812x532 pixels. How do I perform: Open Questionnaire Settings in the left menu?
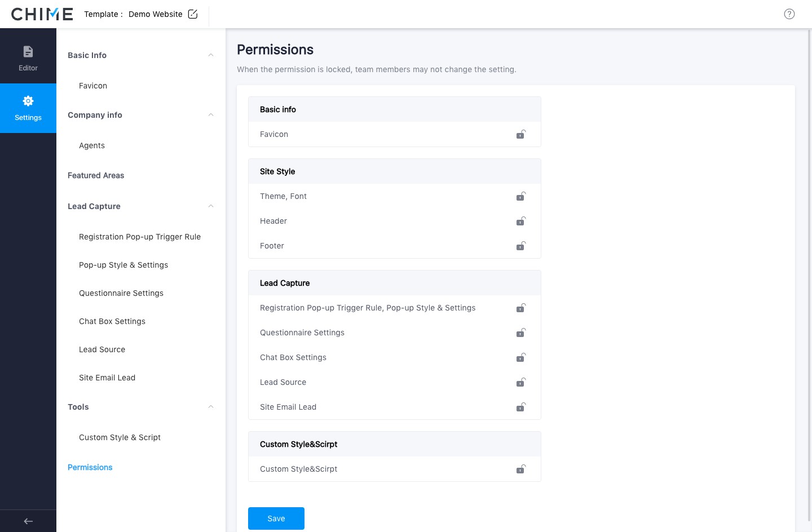coord(121,293)
